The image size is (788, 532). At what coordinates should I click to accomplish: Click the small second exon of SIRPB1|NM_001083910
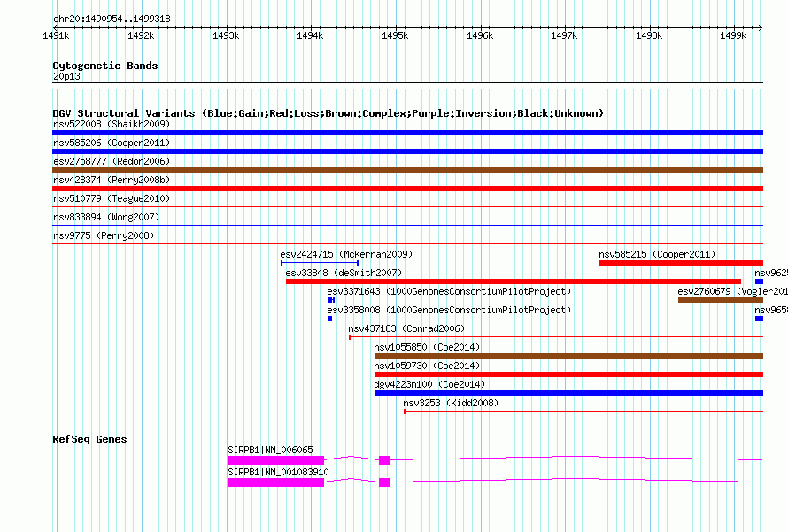(384, 482)
